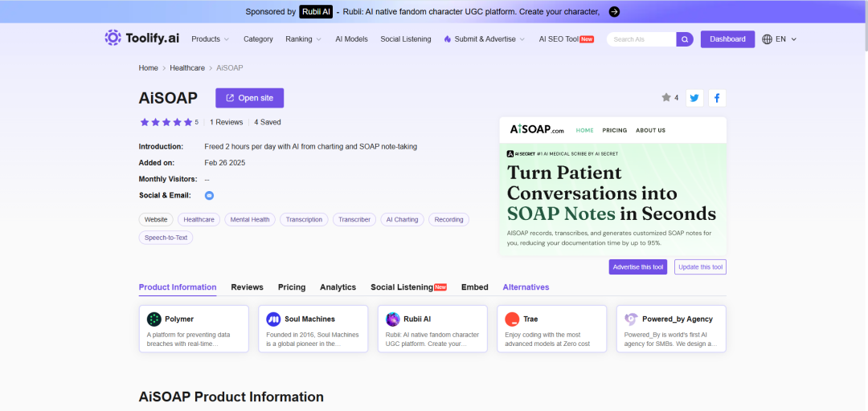Select the Website tag
This screenshot has width=868, height=411.
pyautogui.click(x=156, y=220)
